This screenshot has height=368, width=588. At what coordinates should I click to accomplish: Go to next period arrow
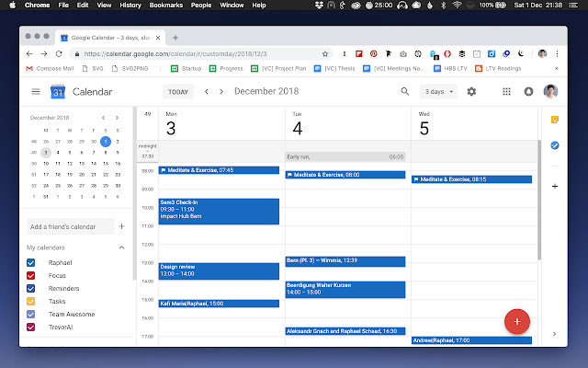point(221,92)
